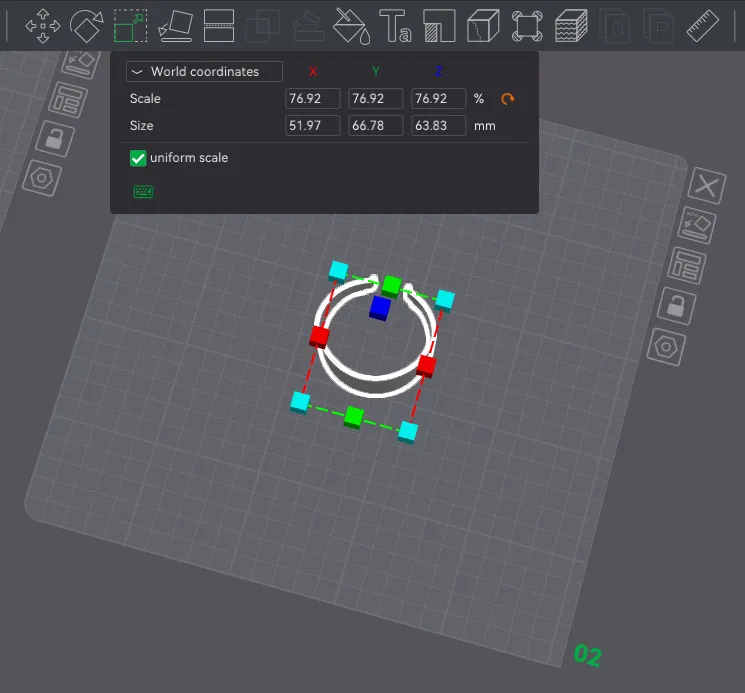Screen dimensions: 745x693
Task: Click the Scale X value field
Action: (312, 99)
